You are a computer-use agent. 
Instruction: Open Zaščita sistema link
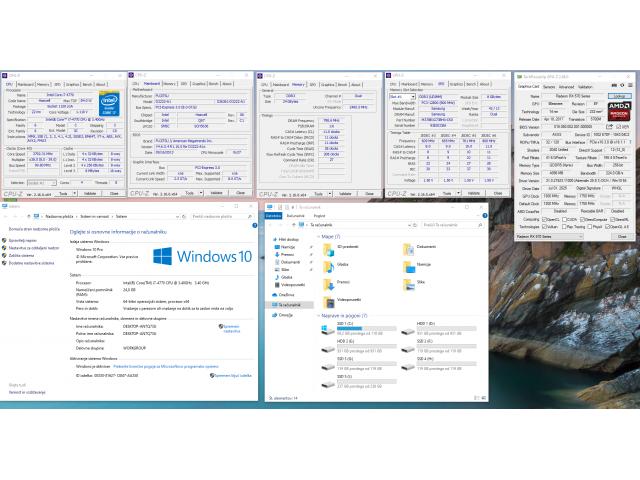(21, 256)
